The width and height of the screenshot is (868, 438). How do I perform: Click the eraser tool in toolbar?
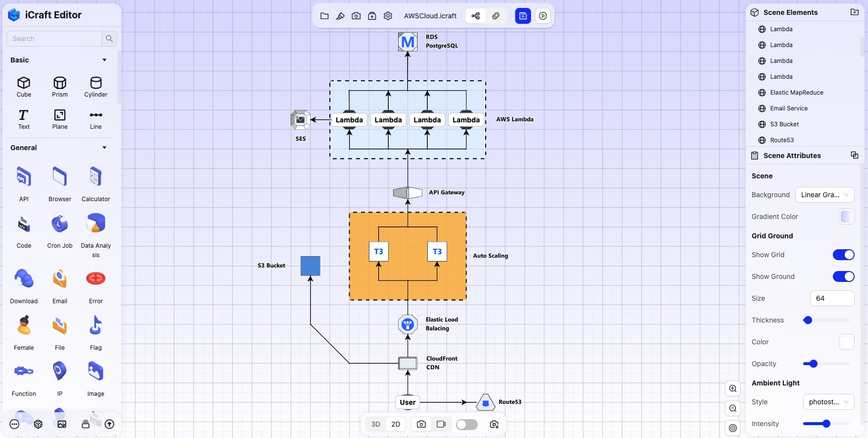(340, 16)
